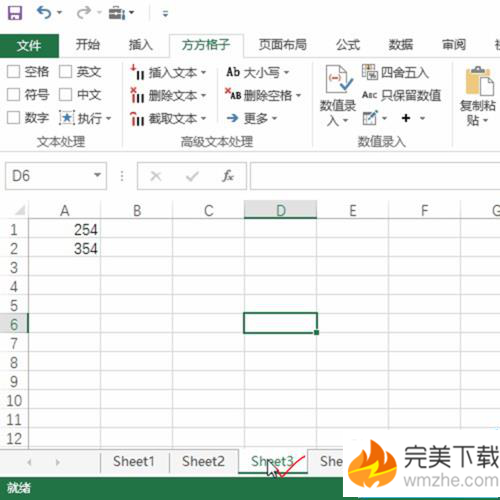Viewport: 500px width, 500px height.
Task: Switch to the 开始 tab
Action: (x=88, y=44)
